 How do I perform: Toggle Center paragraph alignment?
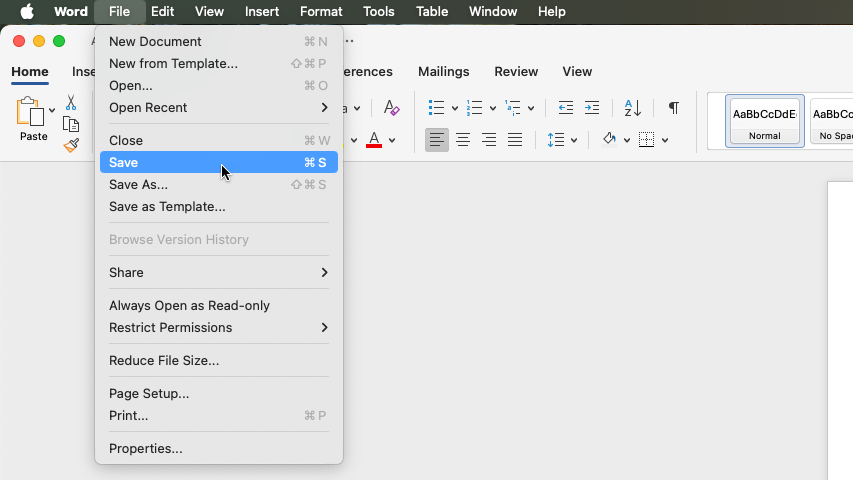click(463, 140)
